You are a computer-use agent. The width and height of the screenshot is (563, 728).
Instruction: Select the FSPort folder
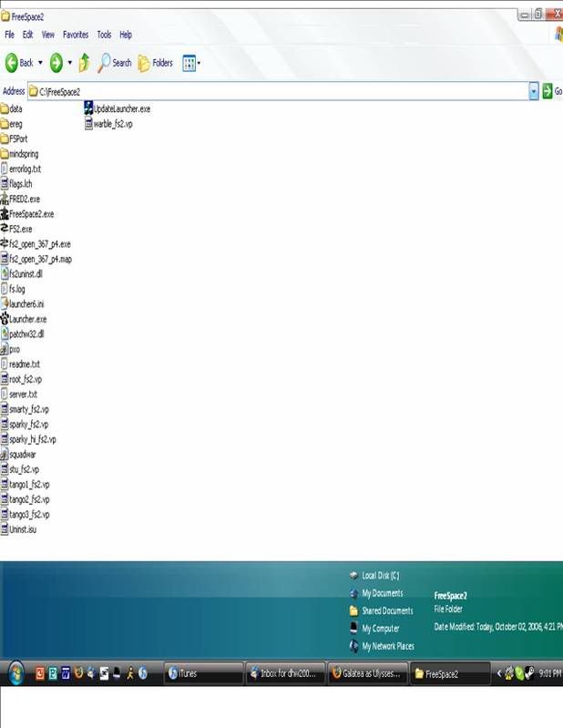coord(15,138)
